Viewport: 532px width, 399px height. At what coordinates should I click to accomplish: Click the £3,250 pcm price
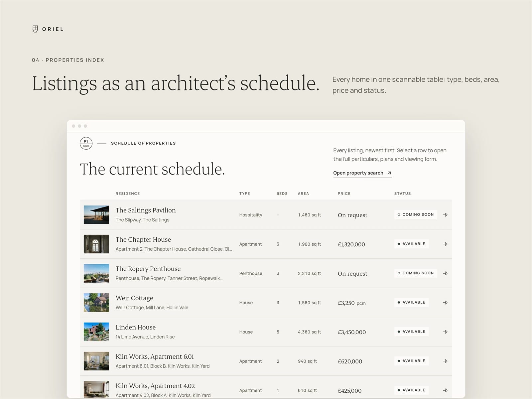(x=352, y=303)
